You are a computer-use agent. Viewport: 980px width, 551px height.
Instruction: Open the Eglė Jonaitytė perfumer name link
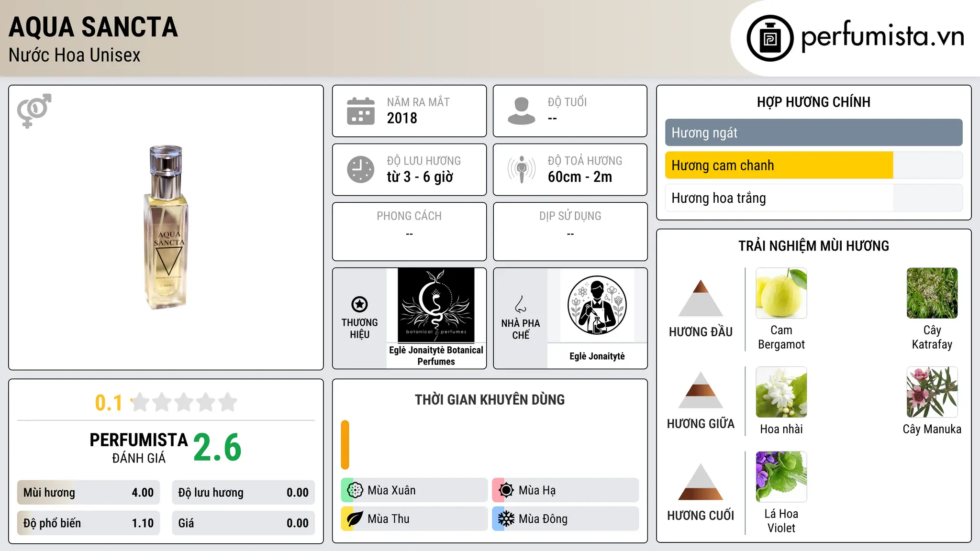point(597,356)
